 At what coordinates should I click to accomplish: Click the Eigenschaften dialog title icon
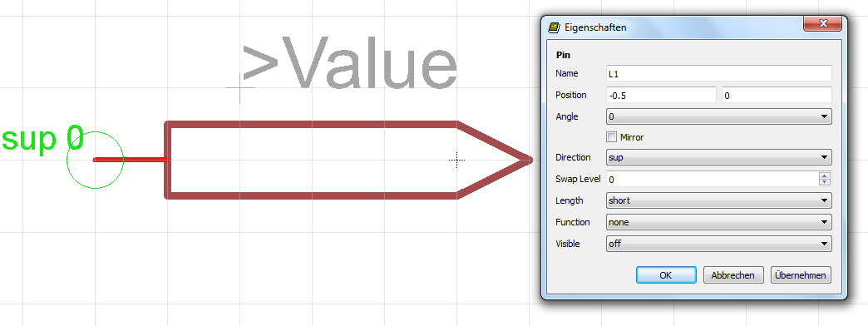[x=553, y=27]
